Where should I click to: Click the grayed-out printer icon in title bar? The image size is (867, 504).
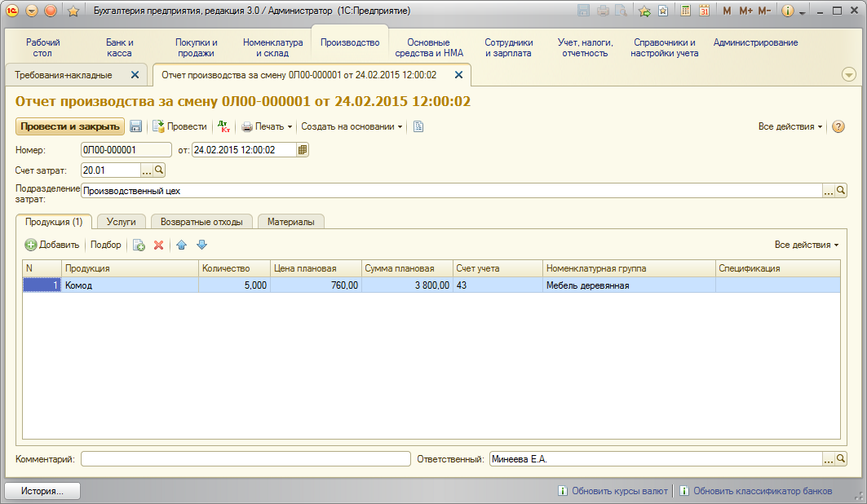603,11
